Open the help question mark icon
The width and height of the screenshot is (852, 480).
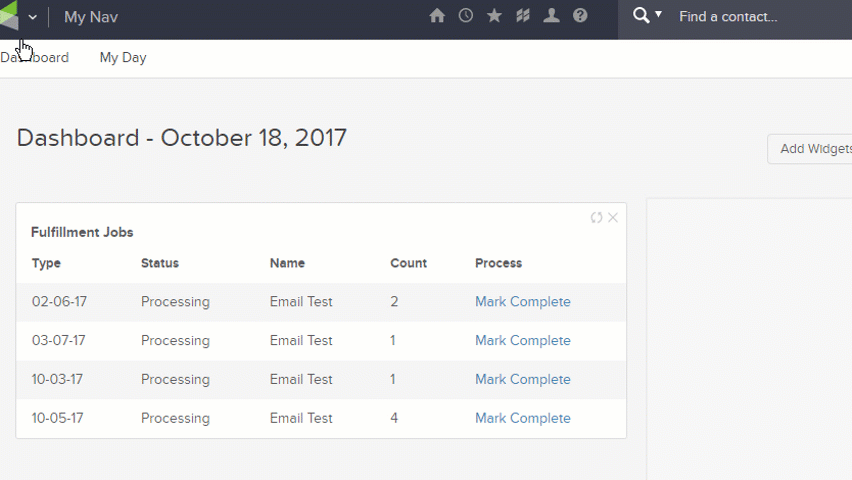(x=580, y=16)
